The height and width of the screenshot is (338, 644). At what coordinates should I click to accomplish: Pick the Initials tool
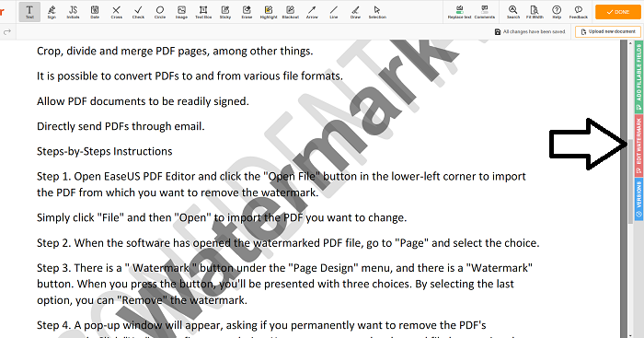[73, 12]
